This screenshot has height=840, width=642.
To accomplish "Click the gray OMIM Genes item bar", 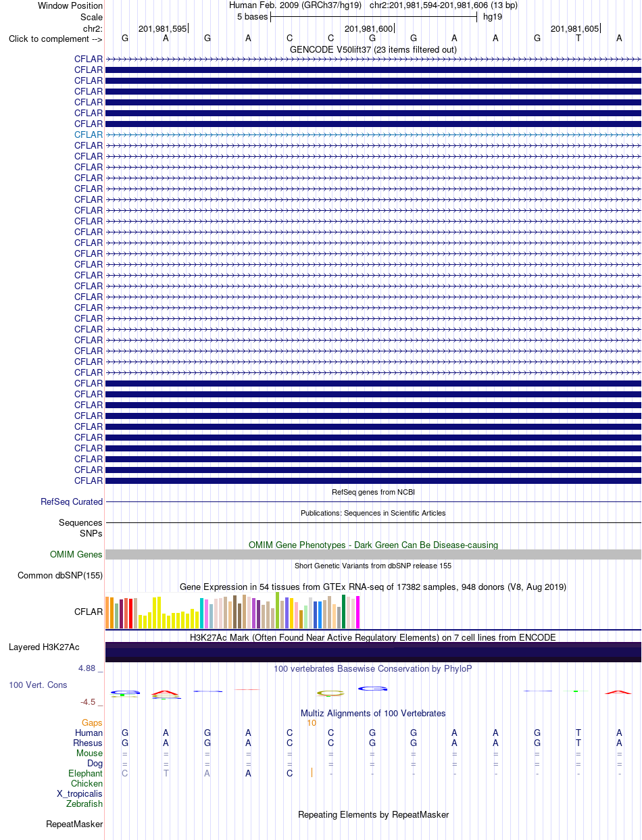I will coord(373,554).
